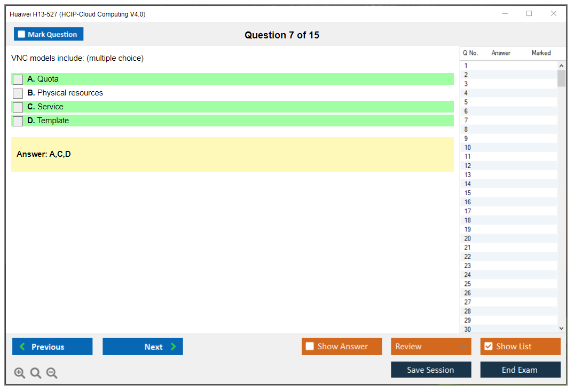Viewport: 574px width, 392px height.
Task: Click the zoom in magnifier icon
Action: (20, 373)
